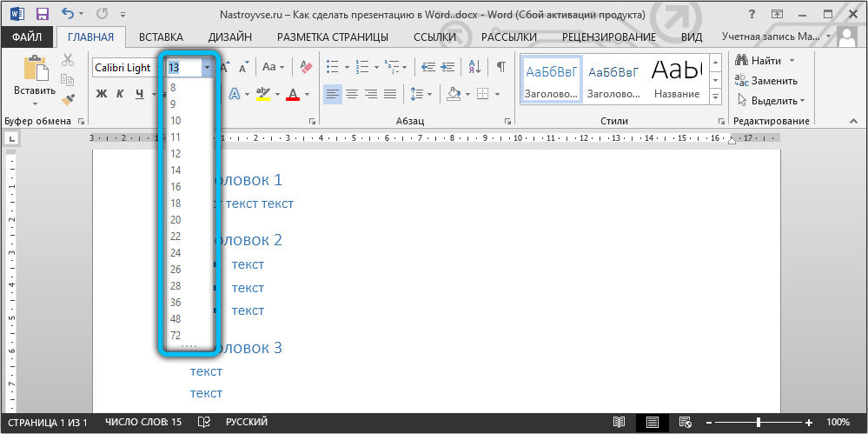Image resolution: width=868 pixels, height=434 pixels.
Task: Click the zoom slider handle in status bar
Action: coord(759,423)
